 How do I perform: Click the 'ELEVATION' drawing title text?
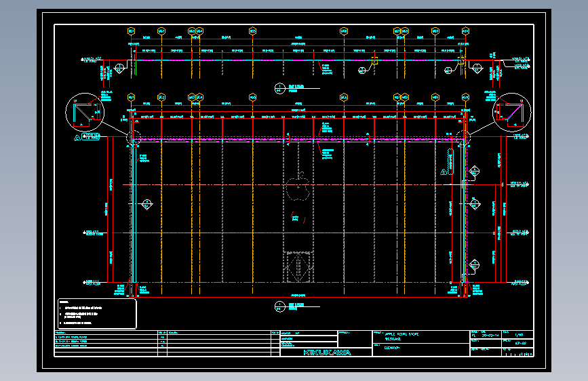[x=392, y=348]
